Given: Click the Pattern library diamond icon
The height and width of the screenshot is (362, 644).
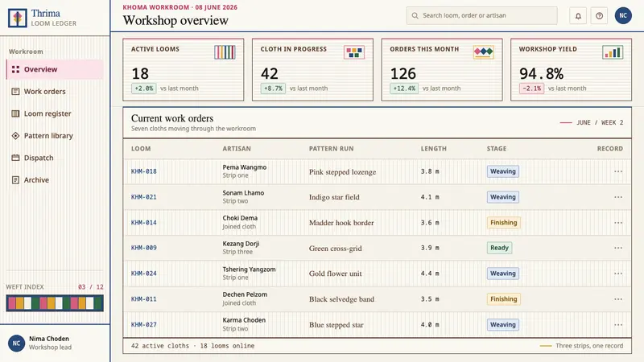Looking at the screenshot, I should point(15,136).
